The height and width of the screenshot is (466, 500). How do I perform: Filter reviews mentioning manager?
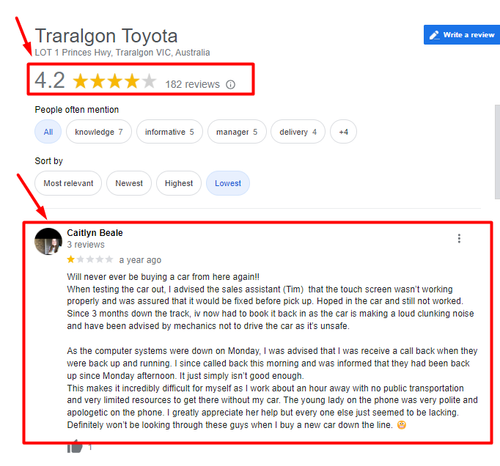pyautogui.click(x=237, y=132)
